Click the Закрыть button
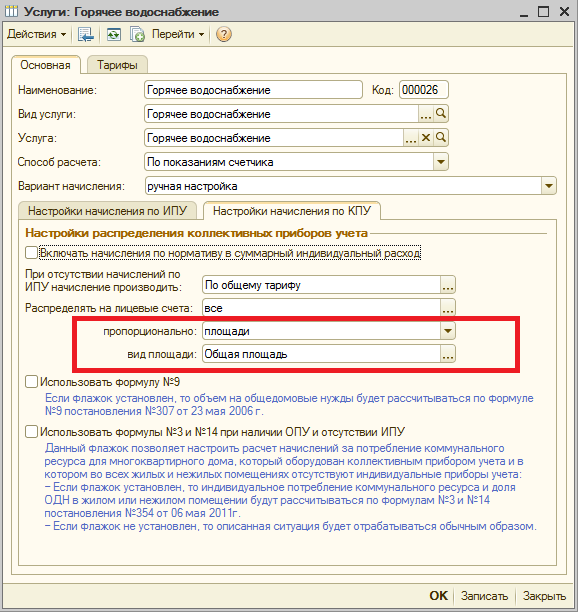This screenshot has width=578, height=612. point(544,596)
